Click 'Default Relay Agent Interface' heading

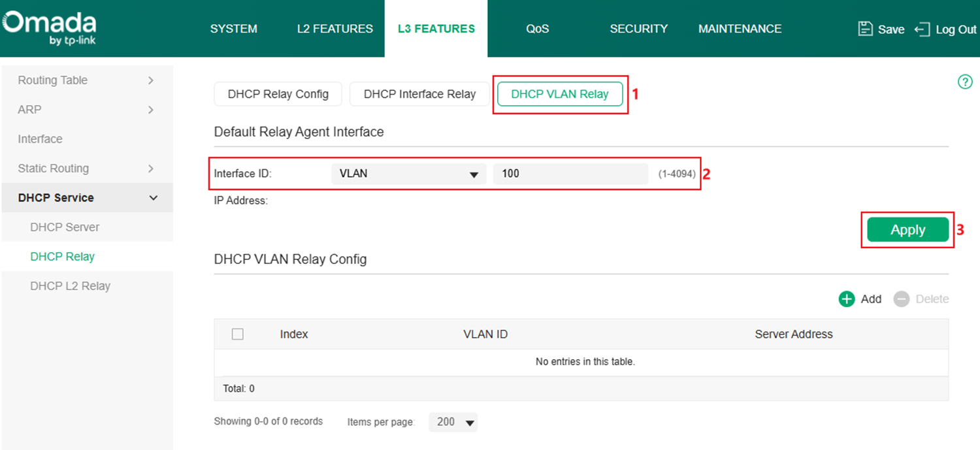299,132
